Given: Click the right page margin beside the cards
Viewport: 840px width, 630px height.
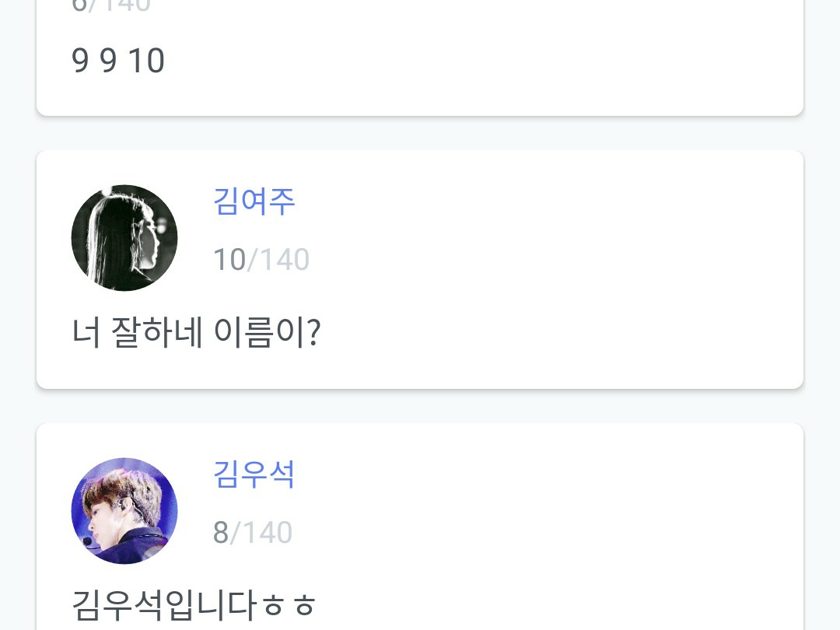Looking at the screenshot, I should point(823,311).
